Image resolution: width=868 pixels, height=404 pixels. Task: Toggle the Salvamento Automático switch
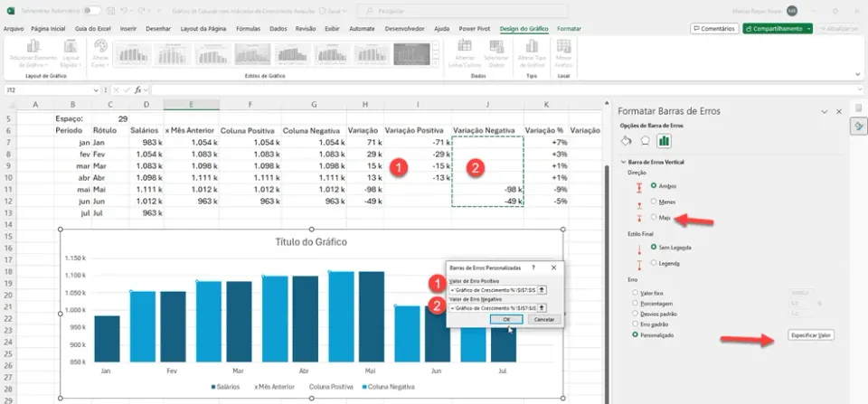(92, 11)
